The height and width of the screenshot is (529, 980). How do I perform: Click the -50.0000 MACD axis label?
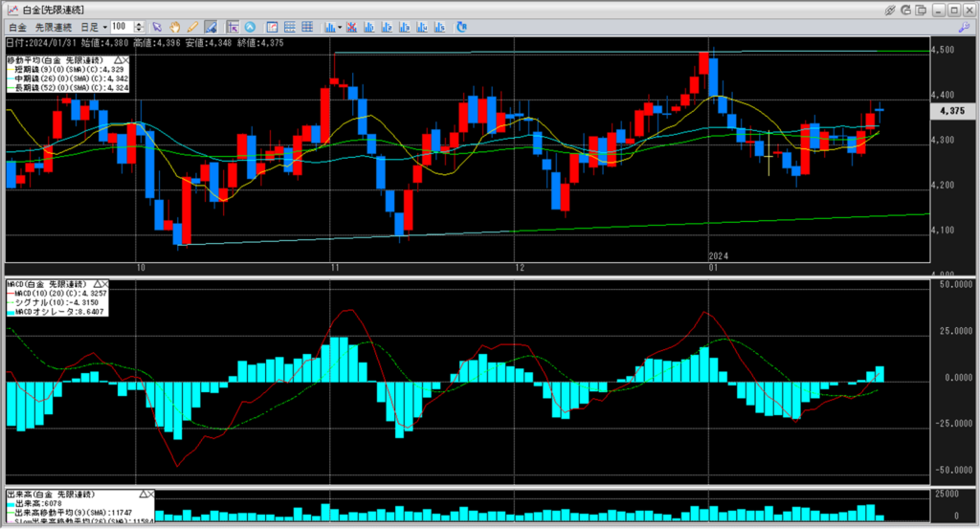pos(954,471)
